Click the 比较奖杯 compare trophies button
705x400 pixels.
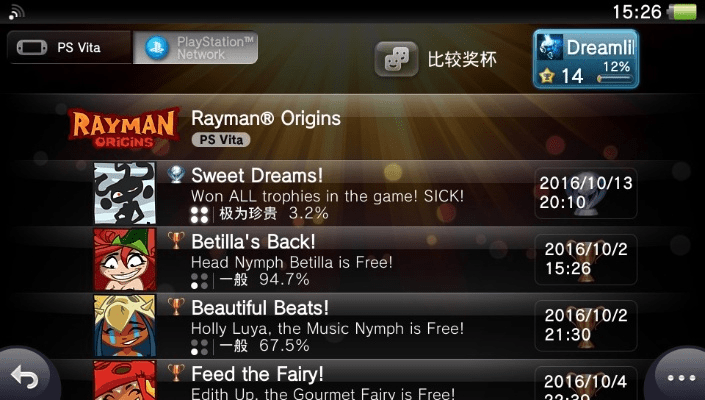pos(436,59)
